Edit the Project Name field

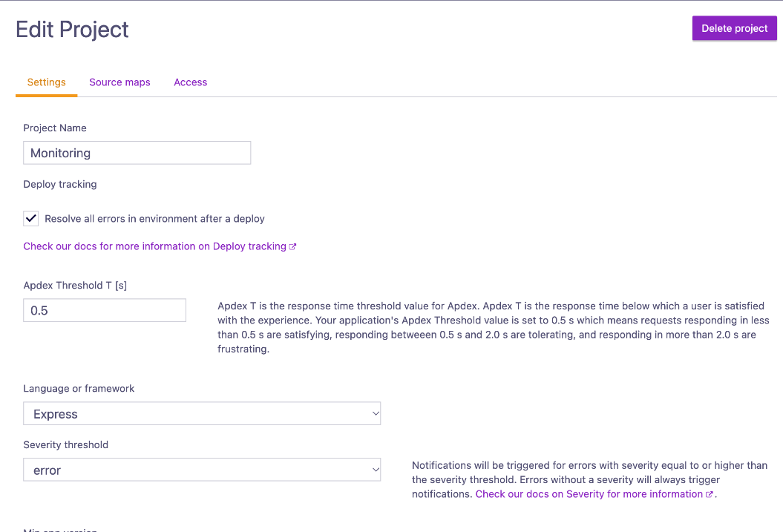(137, 153)
